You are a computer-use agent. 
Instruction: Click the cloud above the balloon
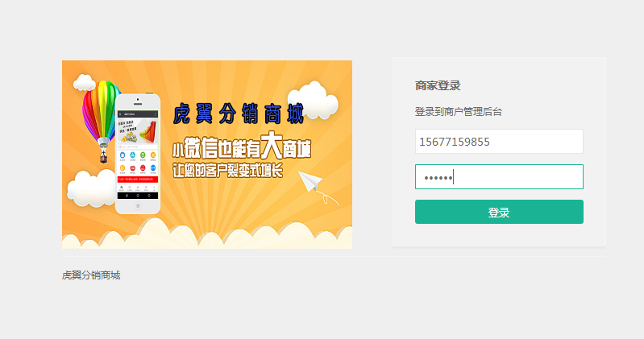coord(84,83)
